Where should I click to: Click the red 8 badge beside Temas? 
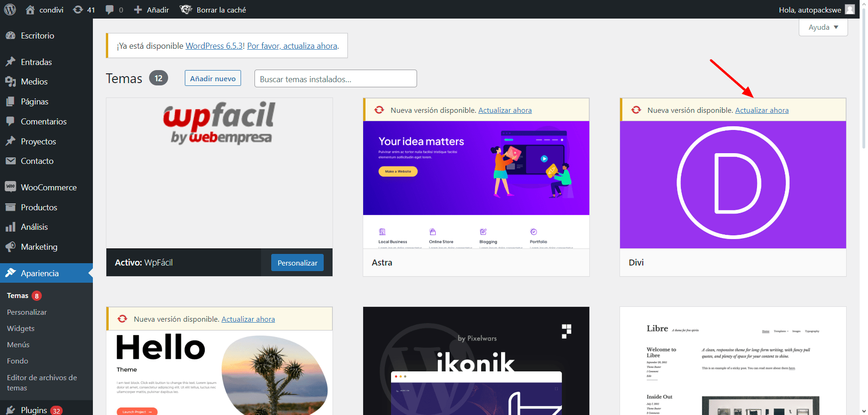click(37, 296)
